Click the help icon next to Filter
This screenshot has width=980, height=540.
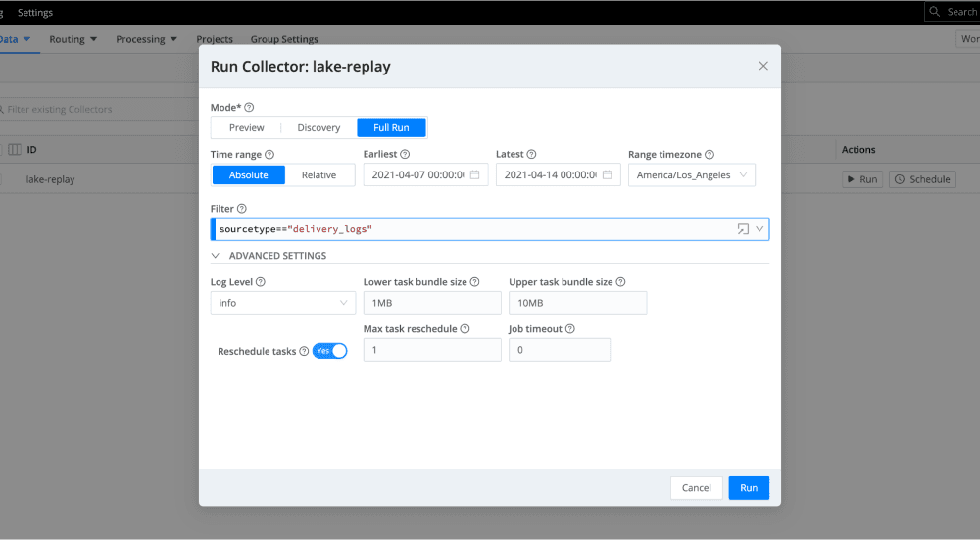tap(242, 209)
